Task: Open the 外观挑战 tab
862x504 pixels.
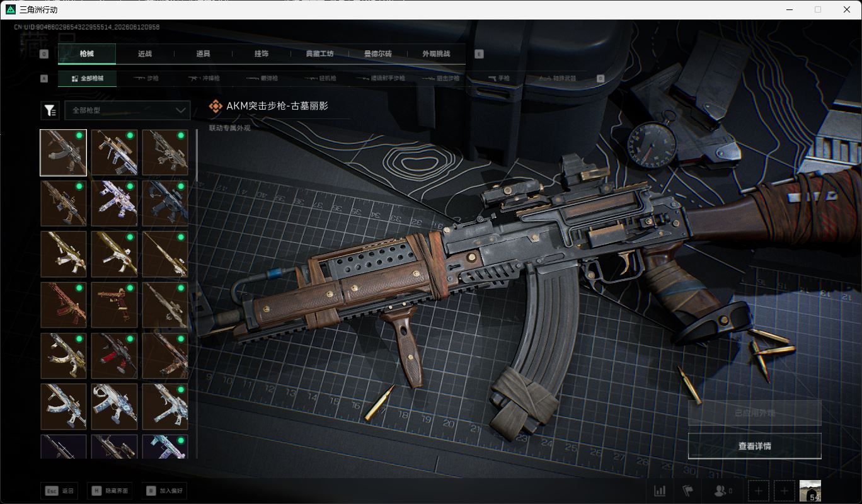Action: coord(436,54)
